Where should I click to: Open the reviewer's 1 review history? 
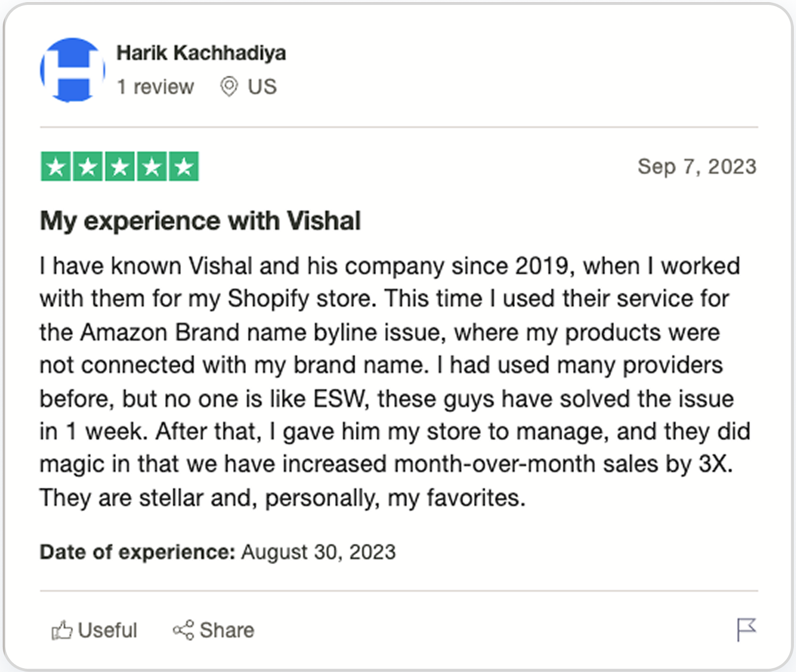(156, 86)
